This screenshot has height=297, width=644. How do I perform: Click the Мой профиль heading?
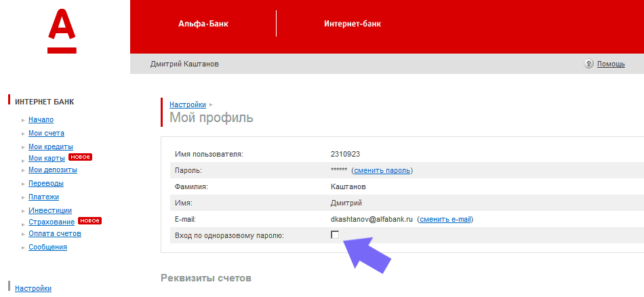click(212, 118)
